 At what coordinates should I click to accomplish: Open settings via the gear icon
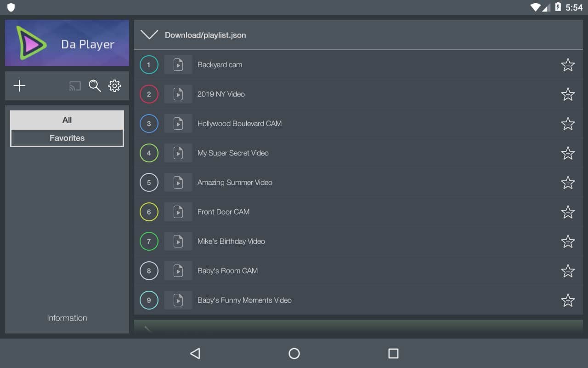(114, 86)
